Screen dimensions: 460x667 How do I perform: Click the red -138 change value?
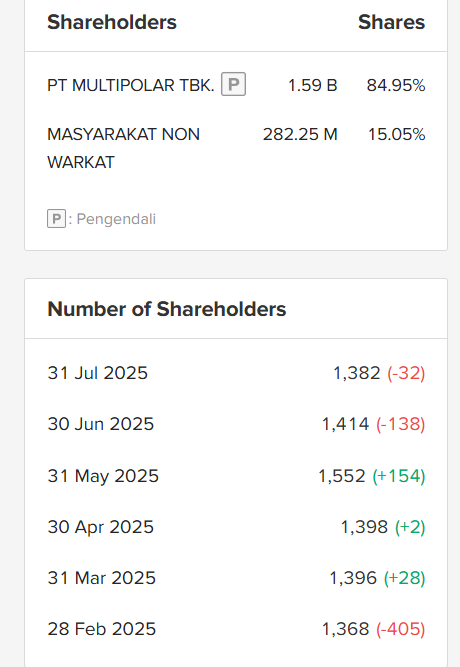tap(400, 424)
